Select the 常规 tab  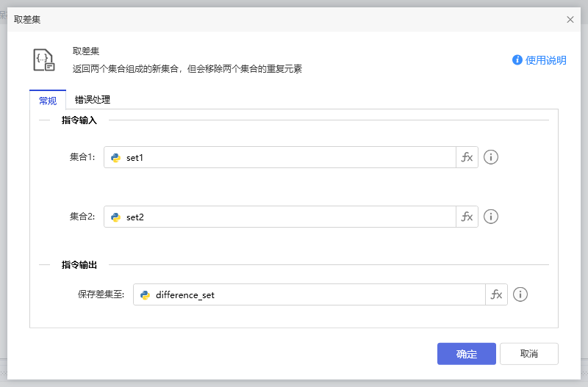coord(48,101)
